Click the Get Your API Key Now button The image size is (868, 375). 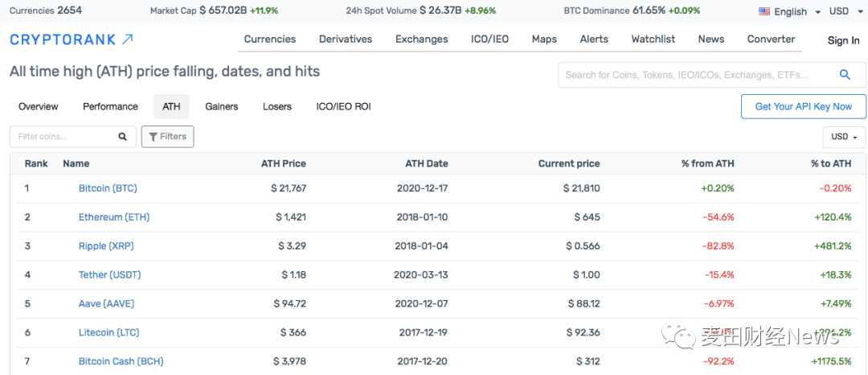(803, 106)
